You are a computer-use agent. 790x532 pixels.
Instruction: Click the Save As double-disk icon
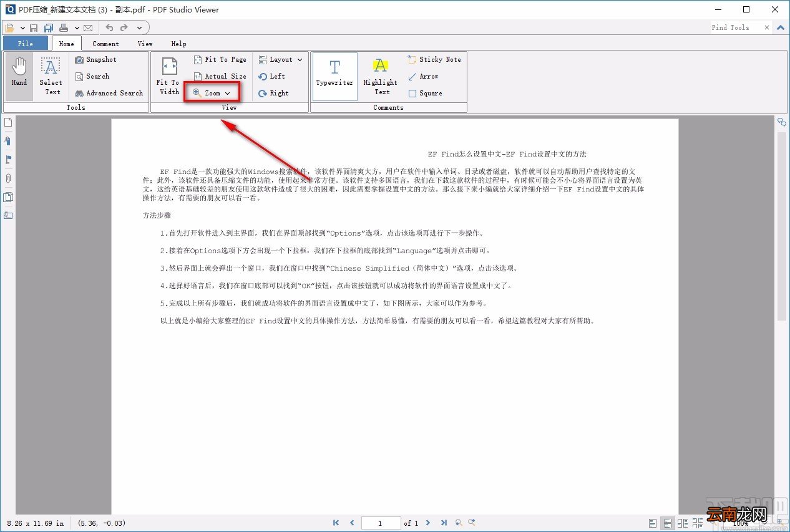[x=49, y=27]
